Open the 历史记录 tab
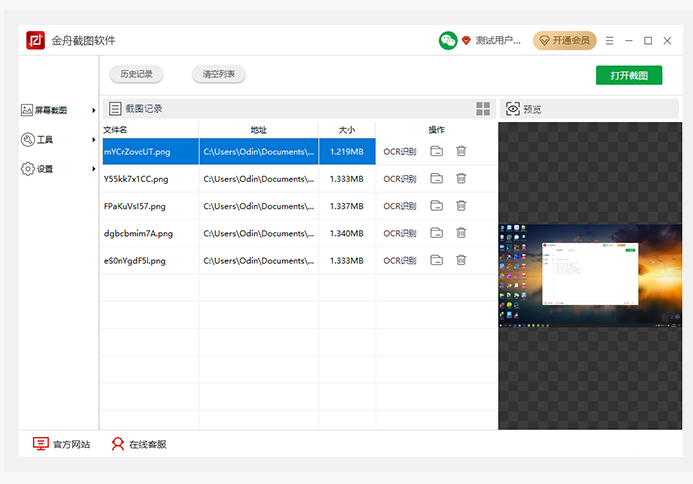Viewport: 693px width, 484px height. pyautogui.click(x=136, y=74)
